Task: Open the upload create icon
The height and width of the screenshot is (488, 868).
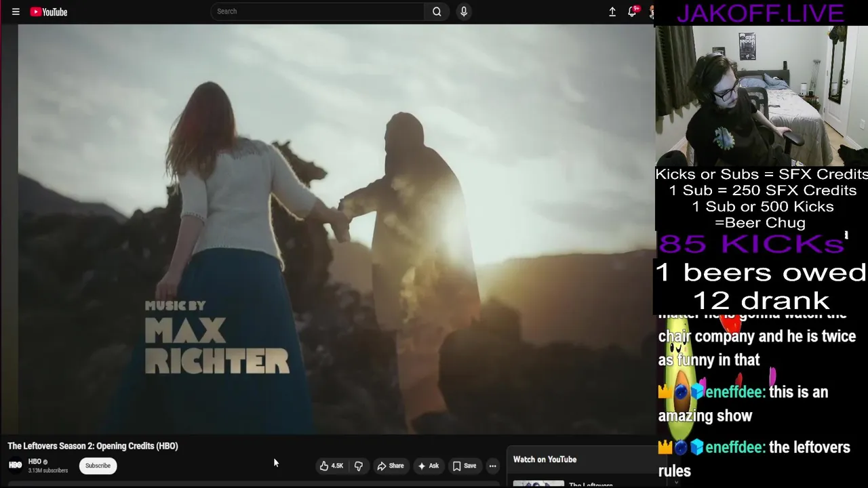Action: (612, 12)
